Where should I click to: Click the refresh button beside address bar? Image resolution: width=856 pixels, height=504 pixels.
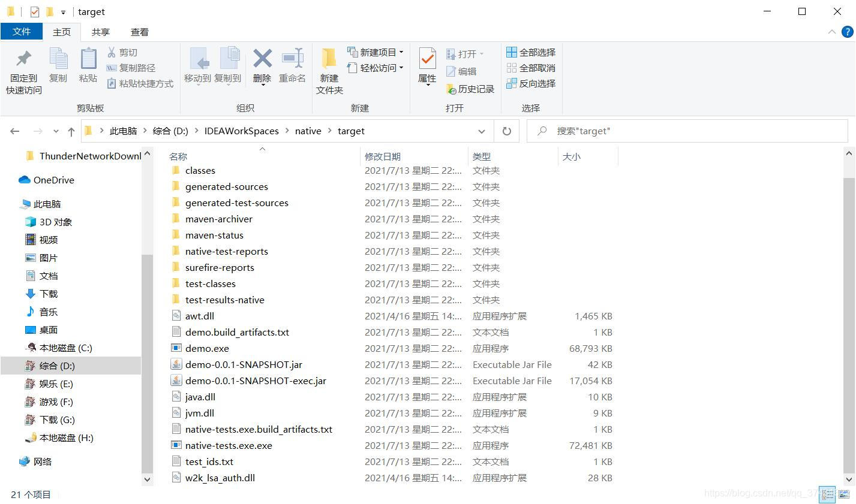[507, 131]
